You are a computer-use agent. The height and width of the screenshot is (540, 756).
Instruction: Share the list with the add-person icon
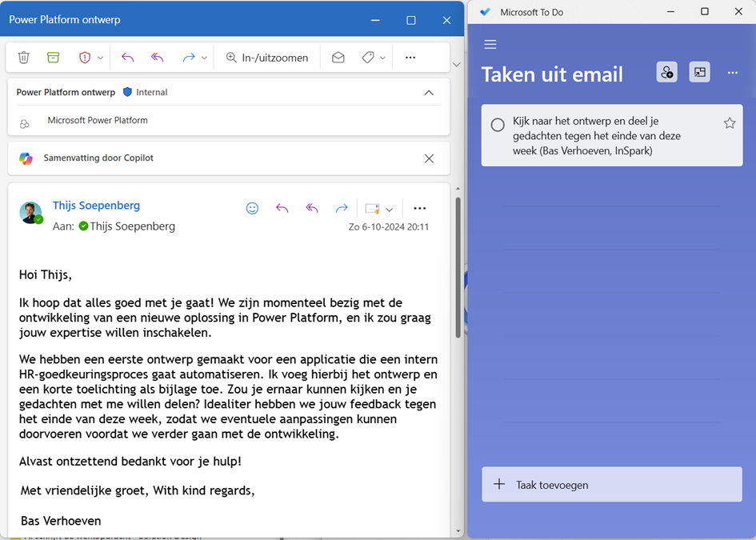[x=667, y=72]
